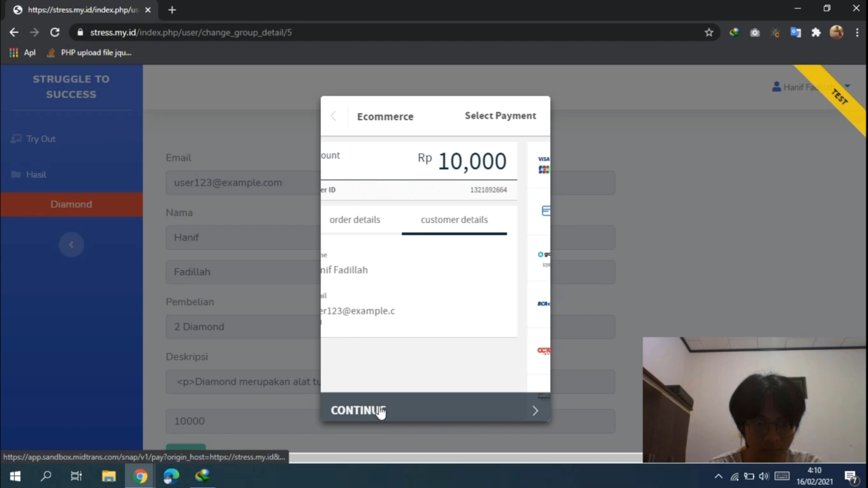Click the back arrow in the payment popup
The width and height of the screenshot is (868, 488).
coord(333,116)
